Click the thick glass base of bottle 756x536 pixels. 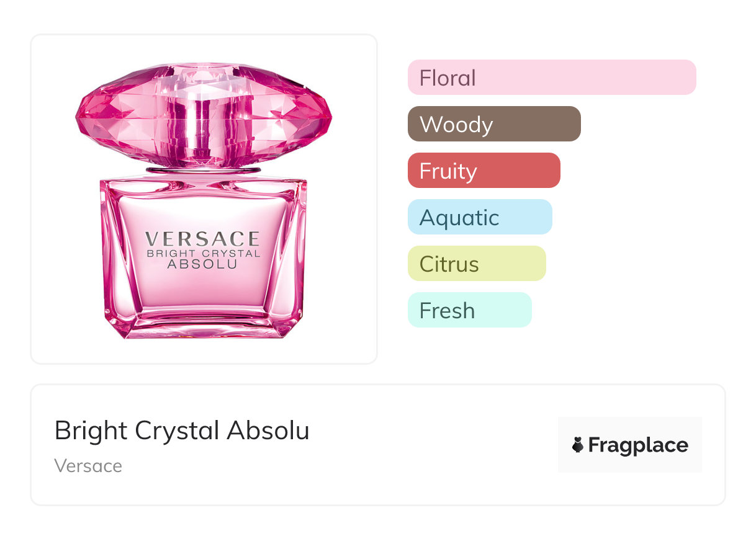tap(203, 325)
